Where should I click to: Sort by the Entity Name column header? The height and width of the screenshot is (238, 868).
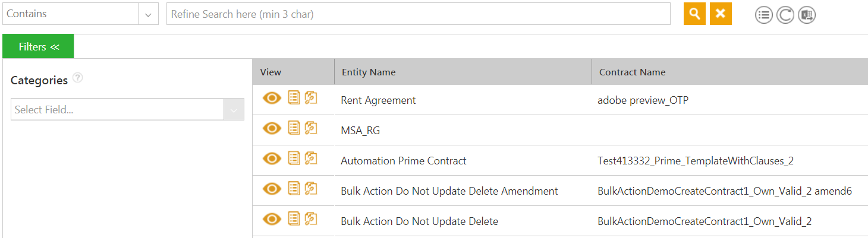pos(369,72)
